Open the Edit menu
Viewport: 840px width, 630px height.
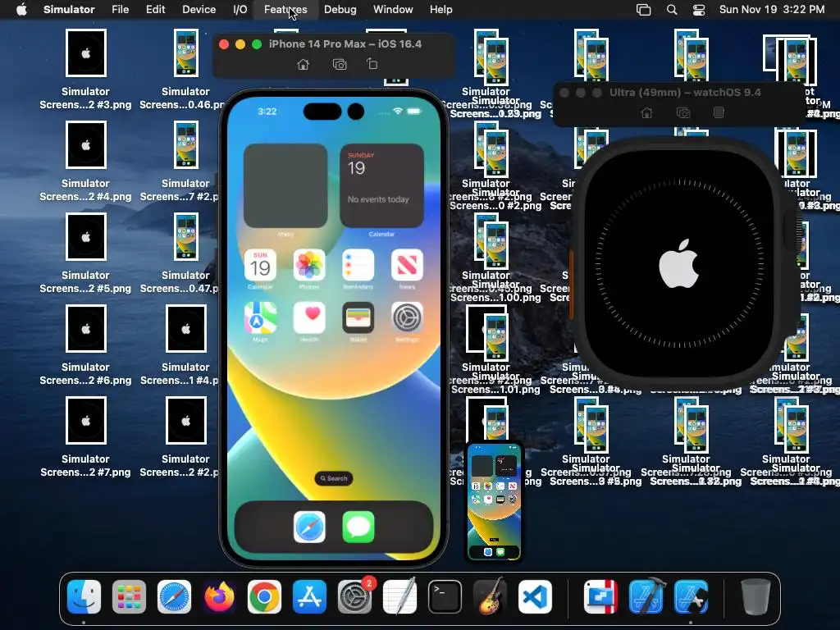pyautogui.click(x=155, y=10)
